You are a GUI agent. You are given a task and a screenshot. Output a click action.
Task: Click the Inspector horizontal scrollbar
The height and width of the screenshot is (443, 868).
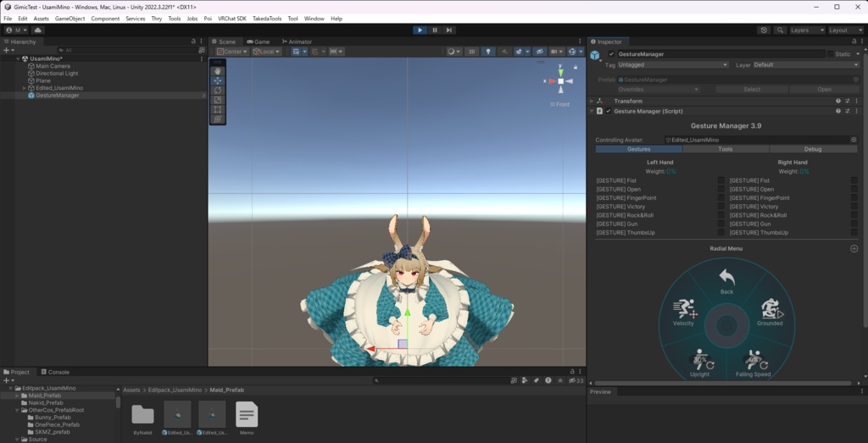click(723, 383)
